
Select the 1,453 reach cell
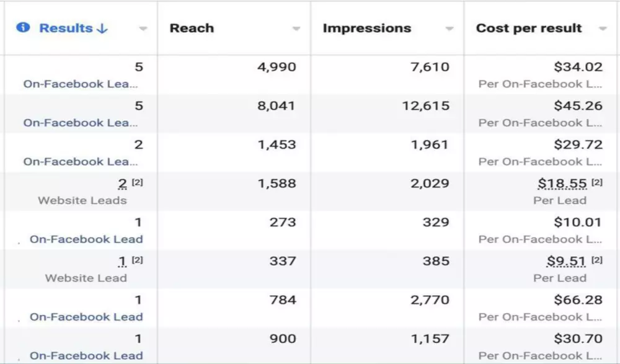[277, 144]
